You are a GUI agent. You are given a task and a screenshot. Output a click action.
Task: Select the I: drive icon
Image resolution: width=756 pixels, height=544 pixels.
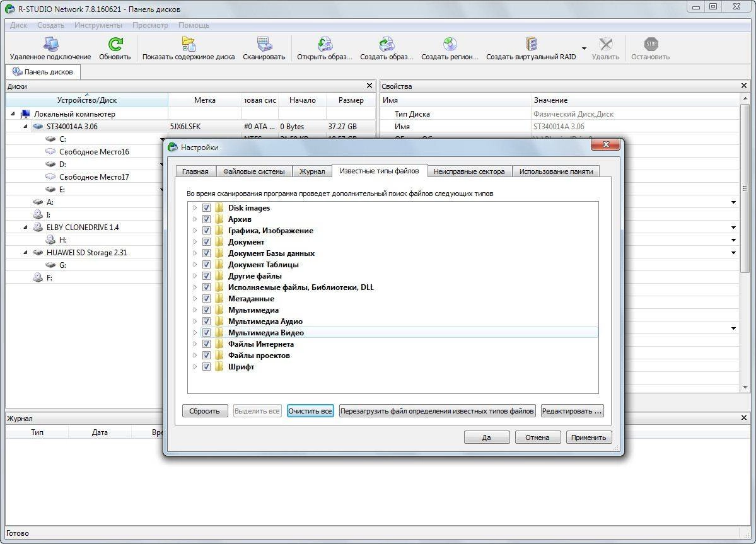(38, 214)
